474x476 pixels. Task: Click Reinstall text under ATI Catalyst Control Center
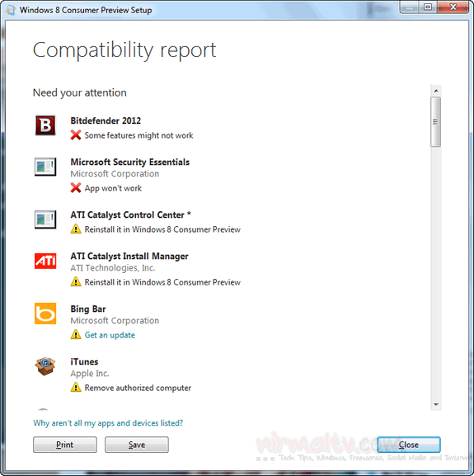pos(162,229)
